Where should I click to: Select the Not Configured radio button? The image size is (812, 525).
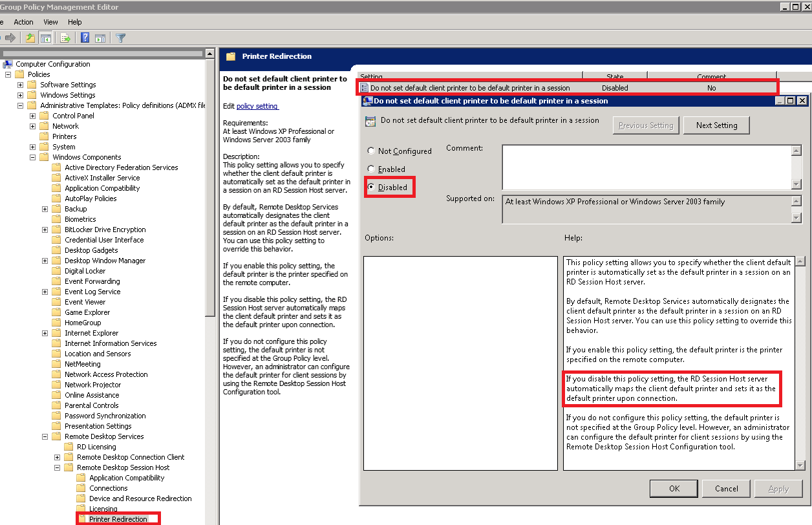point(371,151)
